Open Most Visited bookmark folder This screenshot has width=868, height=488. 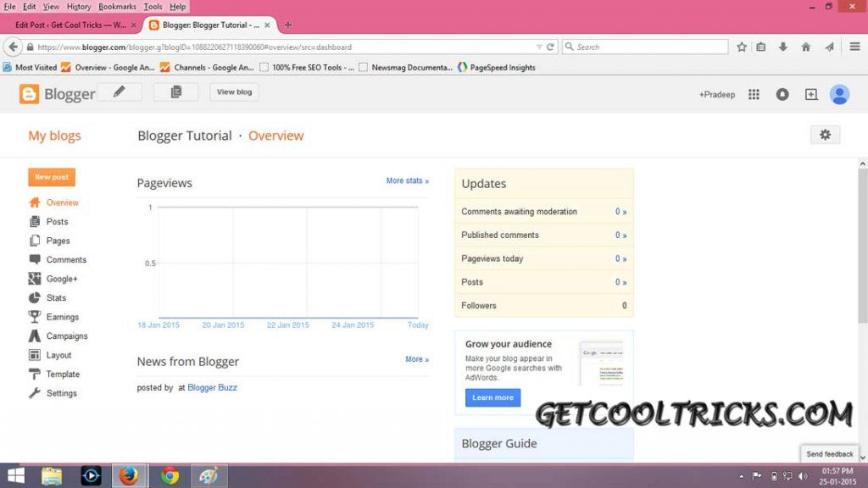30,68
